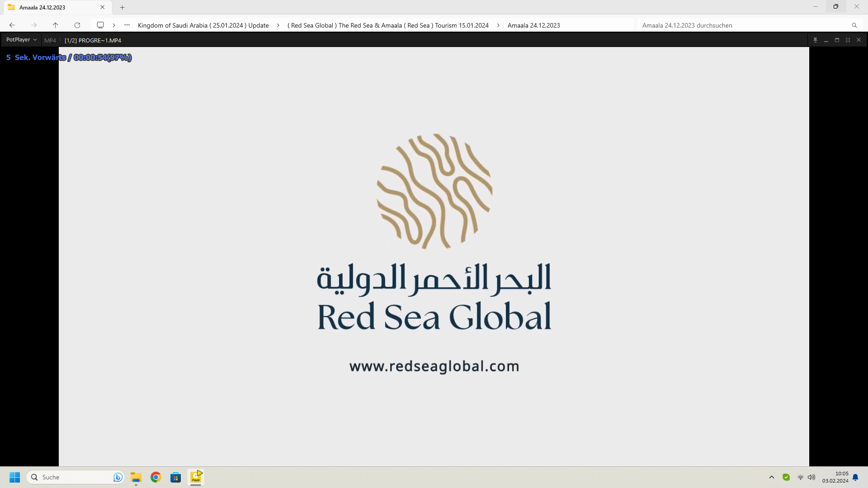Viewport: 868px width, 488px height.
Task: Expand chevron after Red Sea Global breadcrumb
Action: 498,25
